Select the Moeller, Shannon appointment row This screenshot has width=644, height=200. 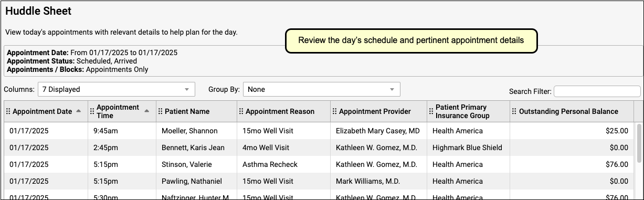[x=319, y=131]
